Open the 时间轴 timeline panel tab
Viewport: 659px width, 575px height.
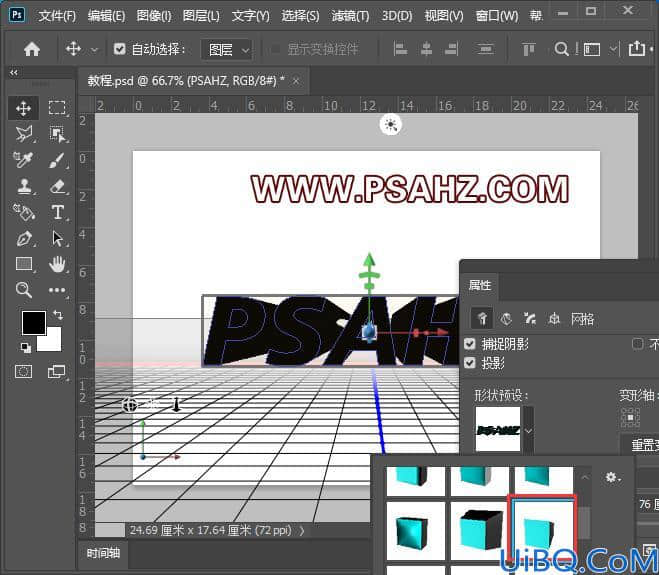103,553
